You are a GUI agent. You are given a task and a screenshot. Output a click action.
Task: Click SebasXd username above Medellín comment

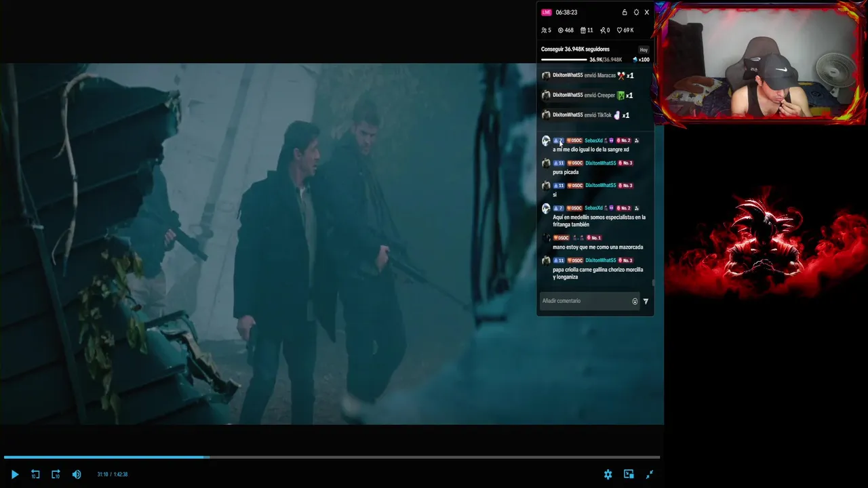tap(593, 207)
